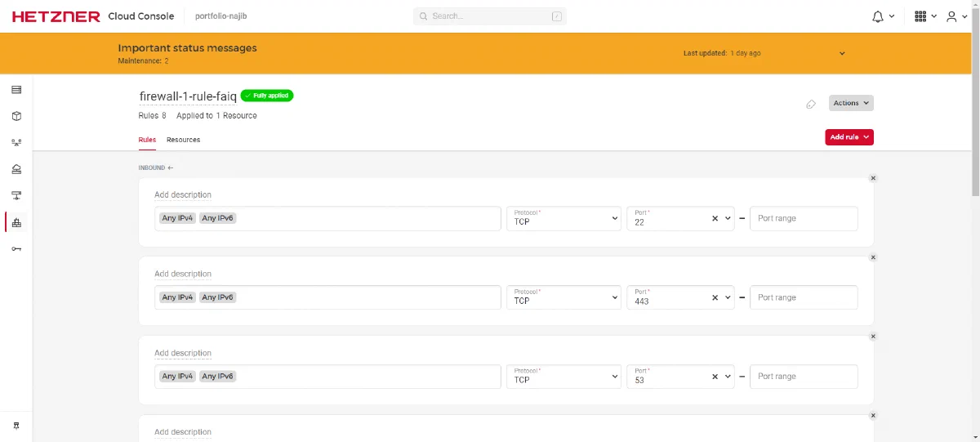Open the Servers section in sidebar

point(16,89)
